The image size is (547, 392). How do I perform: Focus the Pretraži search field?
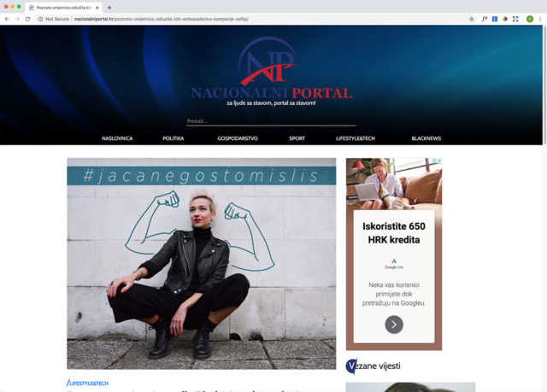tap(271, 121)
